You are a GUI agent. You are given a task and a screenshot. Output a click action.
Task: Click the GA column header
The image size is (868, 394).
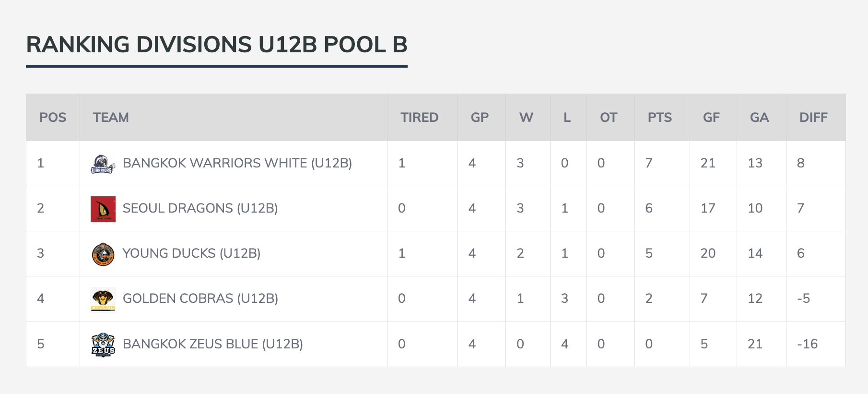point(759,118)
